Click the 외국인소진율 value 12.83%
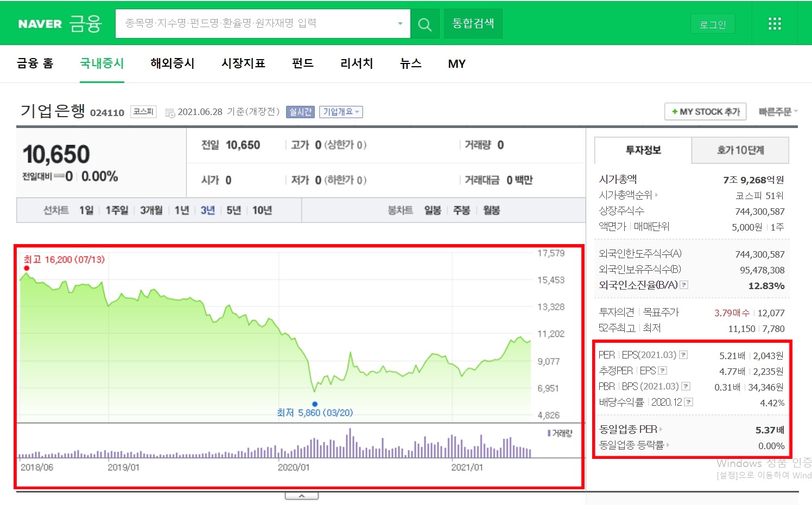 point(766,286)
